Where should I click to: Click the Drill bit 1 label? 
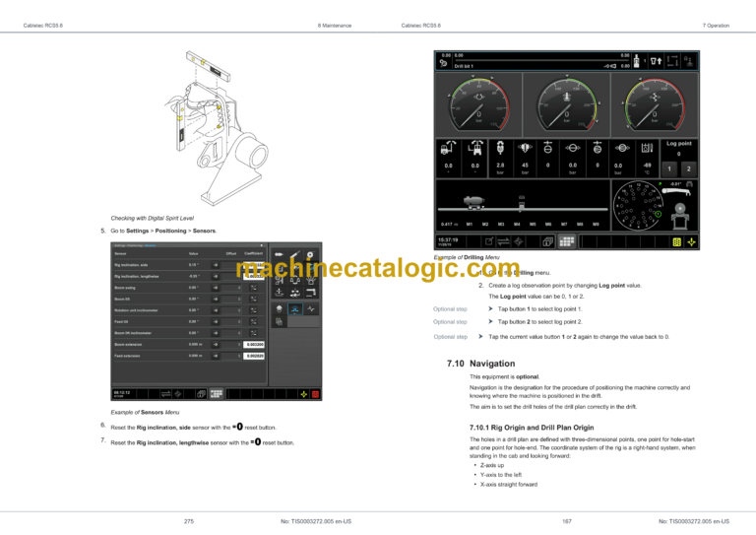(464, 66)
